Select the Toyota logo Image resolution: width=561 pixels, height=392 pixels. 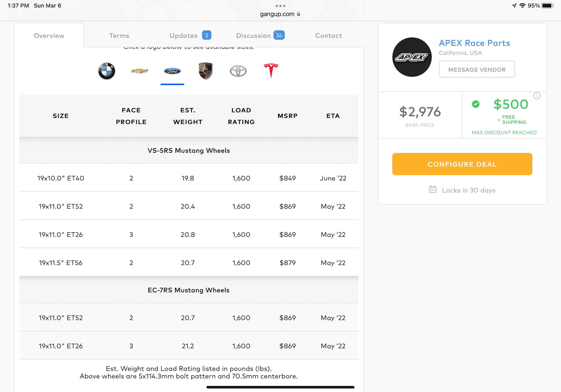click(x=238, y=71)
